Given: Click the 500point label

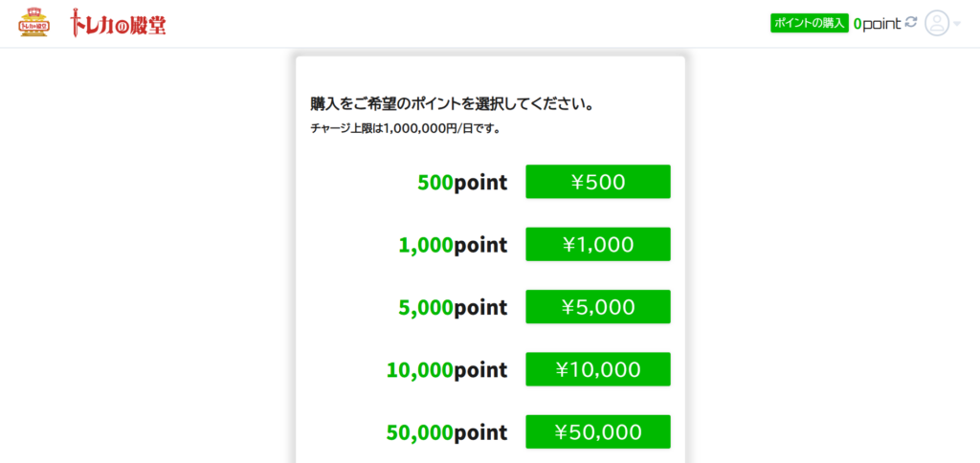Looking at the screenshot, I should (x=462, y=183).
